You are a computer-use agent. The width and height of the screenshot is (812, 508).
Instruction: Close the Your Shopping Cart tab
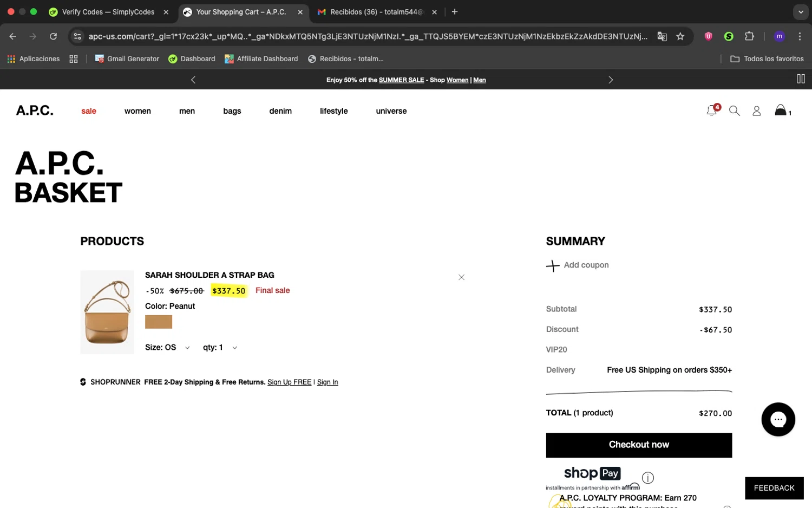(x=300, y=12)
